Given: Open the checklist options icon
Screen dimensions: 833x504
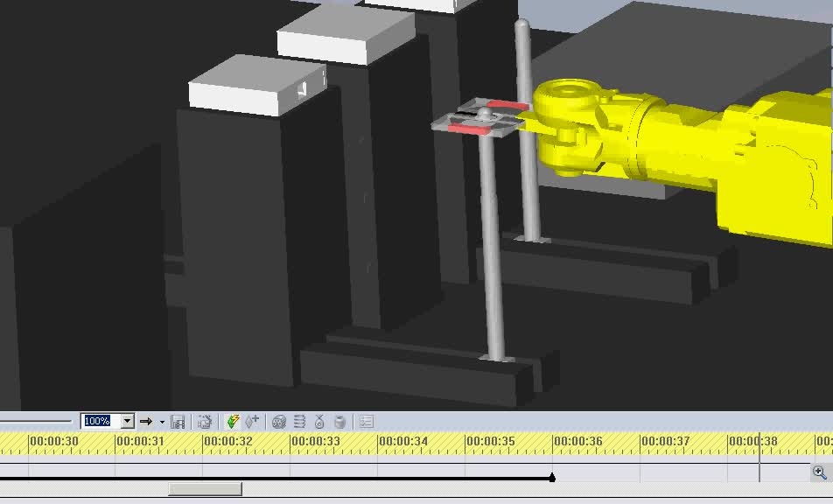Looking at the screenshot, I should [x=367, y=422].
